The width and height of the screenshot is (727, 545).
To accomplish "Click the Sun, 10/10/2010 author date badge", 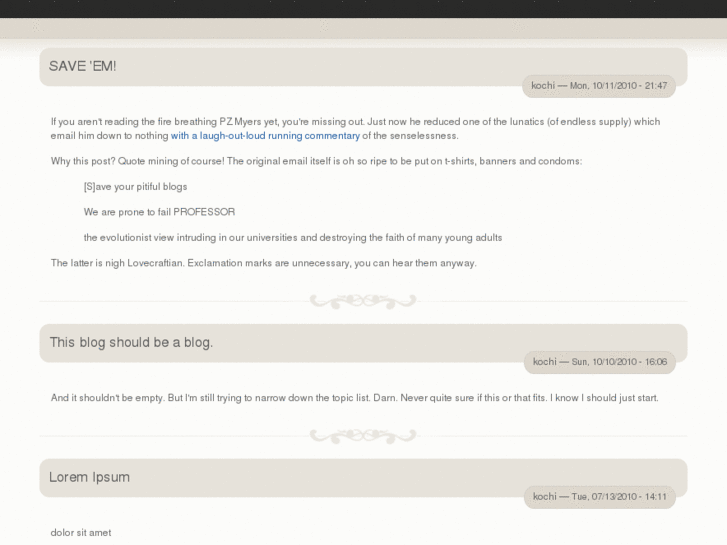I will tap(599, 362).
